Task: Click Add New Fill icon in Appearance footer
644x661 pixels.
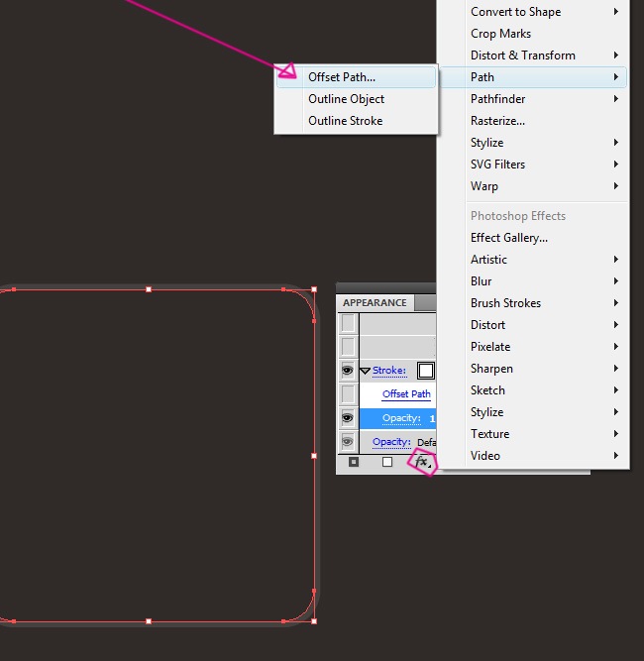Action: 387,462
